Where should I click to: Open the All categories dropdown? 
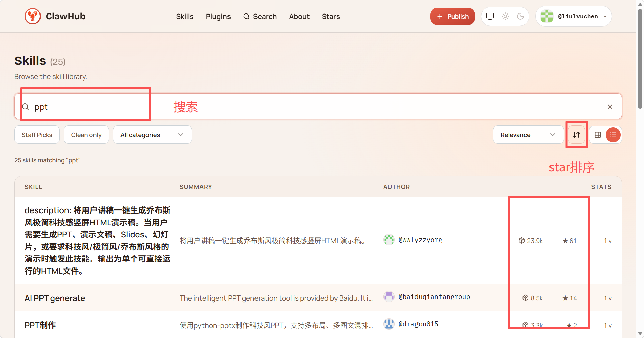coord(152,134)
